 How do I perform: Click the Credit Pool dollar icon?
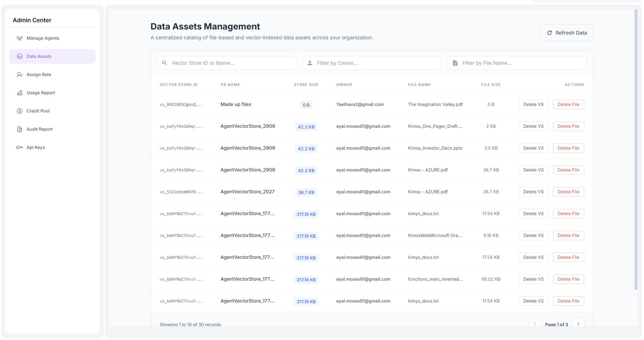click(19, 111)
